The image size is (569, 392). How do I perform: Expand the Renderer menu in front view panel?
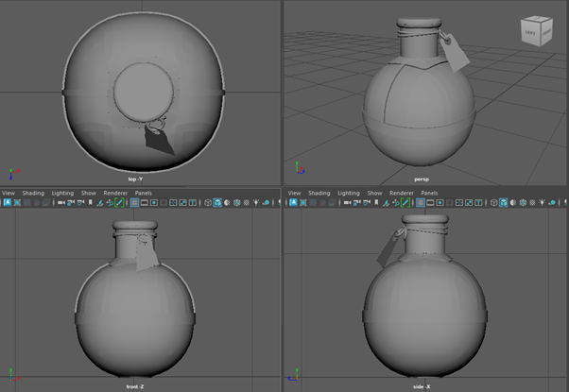[x=114, y=193]
